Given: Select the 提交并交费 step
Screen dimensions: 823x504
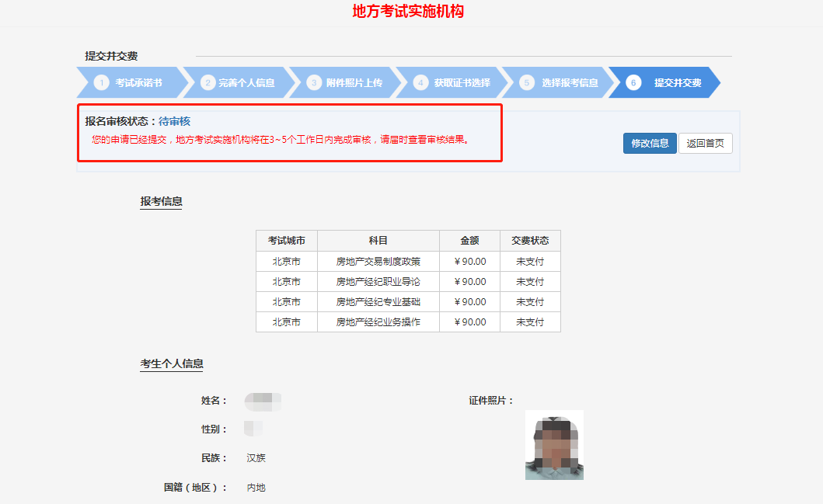Looking at the screenshot, I should [x=678, y=82].
